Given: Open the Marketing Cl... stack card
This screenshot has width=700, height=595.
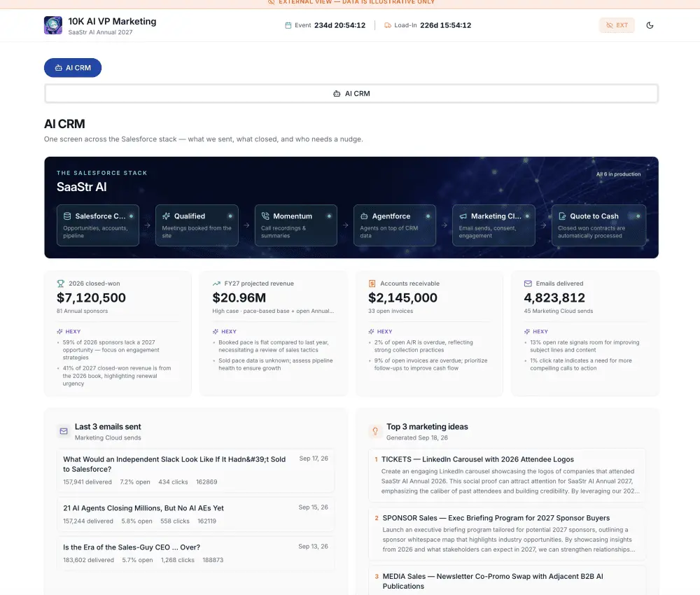Looking at the screenshot, I should (493, 225).
